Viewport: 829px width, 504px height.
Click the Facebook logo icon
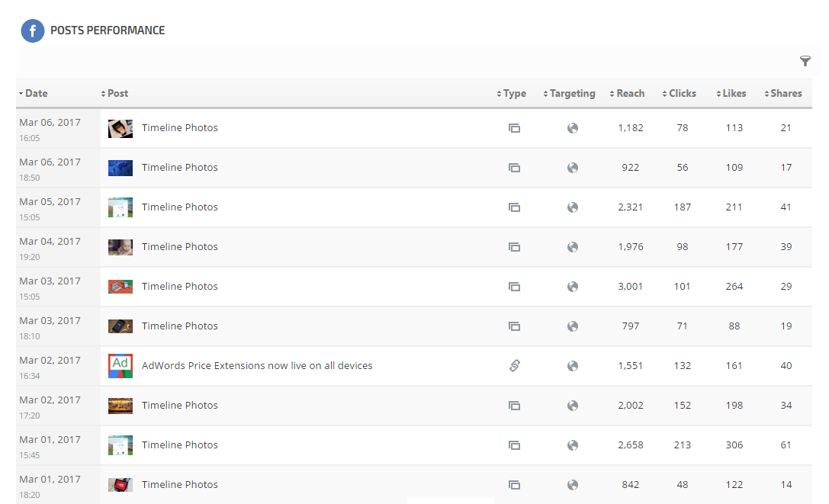[x=32, y=30]
